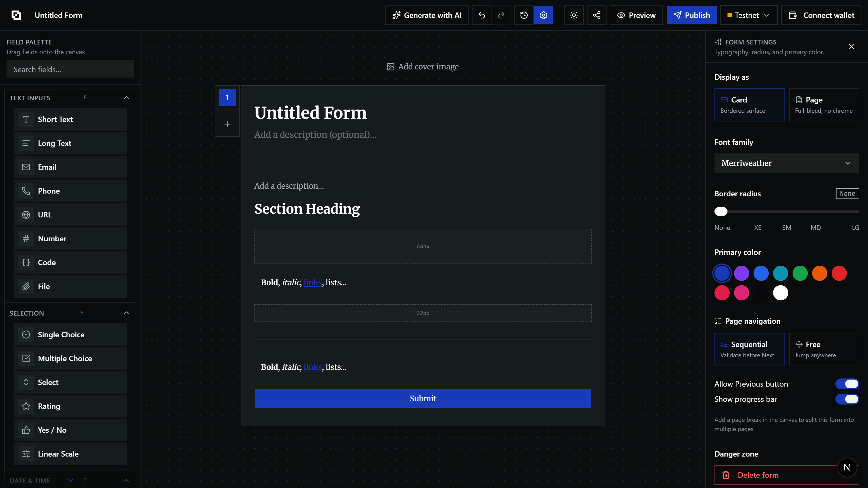The width and height of the screenshot is (868, 488).
Task: Click the Submit button on canvas
Action: pyautogui.click(x=423, y=399)
